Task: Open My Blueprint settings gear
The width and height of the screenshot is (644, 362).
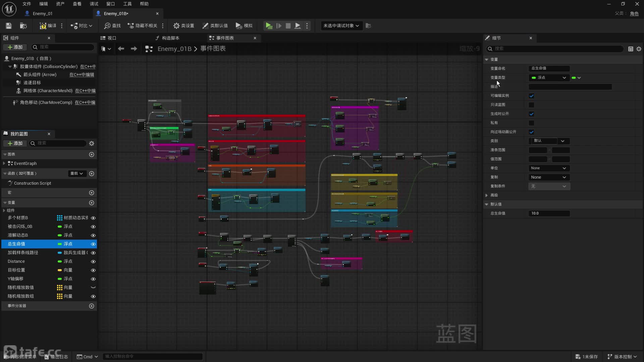Action: 92,143
